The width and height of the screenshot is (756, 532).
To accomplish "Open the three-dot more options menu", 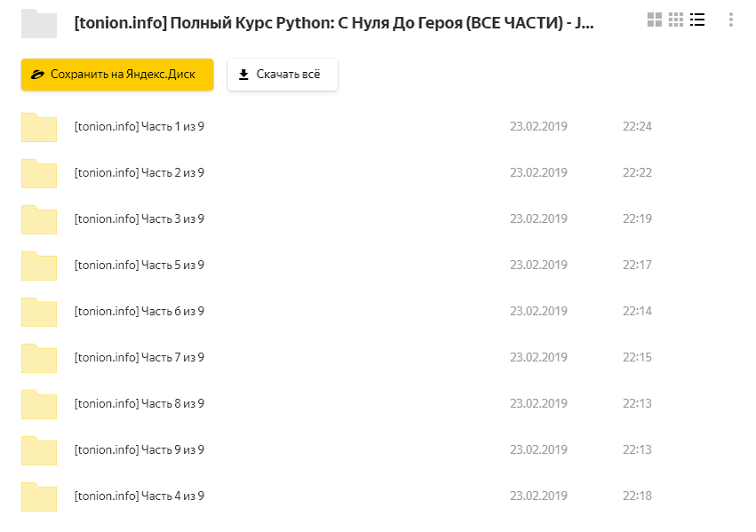I will click(731, 20).
